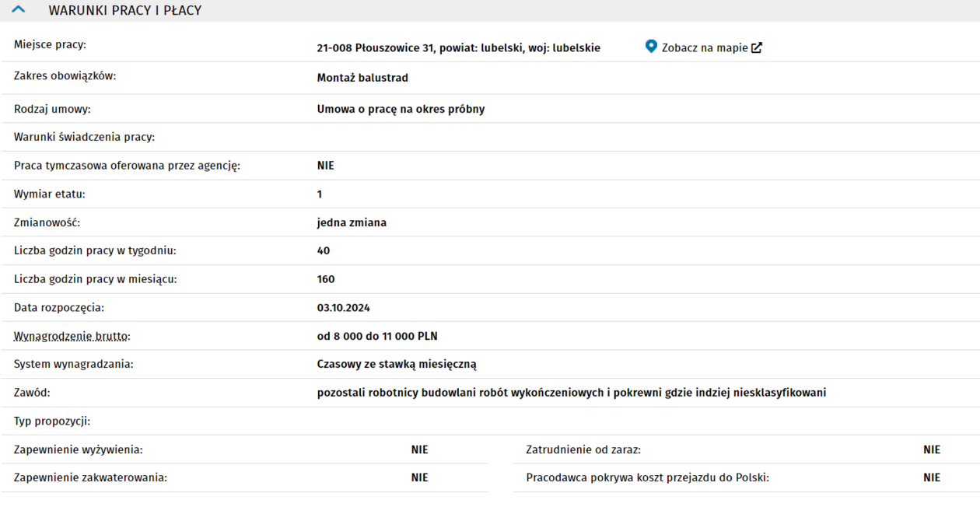Viewport: 980px width, 514px height.
Task: Click the NIE value for Zapewnienie wyżywienia
Action: (x=419, y=449)
